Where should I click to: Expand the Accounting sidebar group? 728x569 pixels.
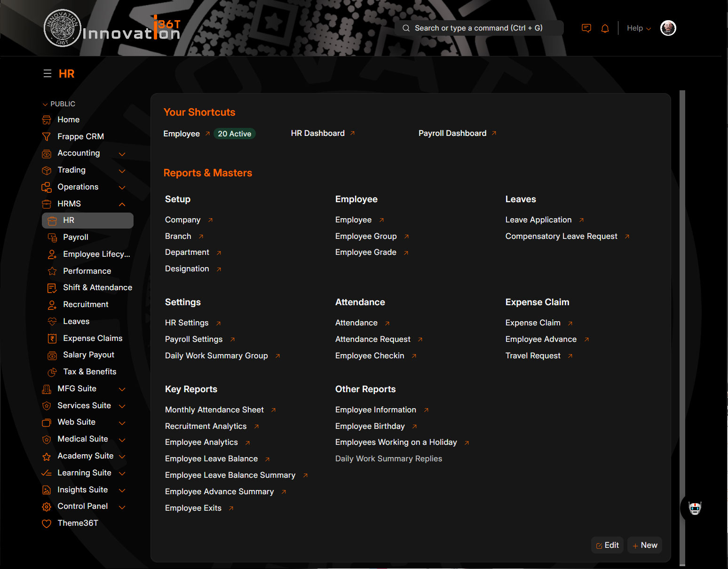[x=122, y=154]
